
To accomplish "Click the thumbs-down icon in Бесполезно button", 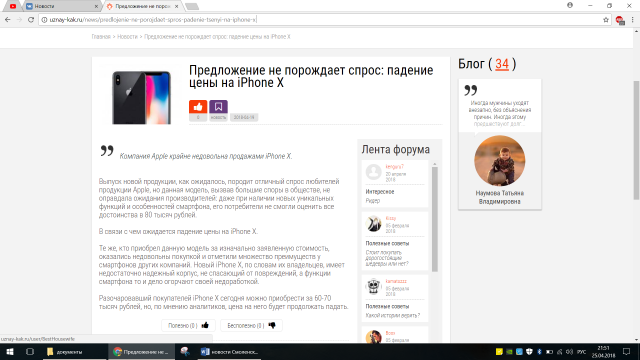I will [272, 325].
